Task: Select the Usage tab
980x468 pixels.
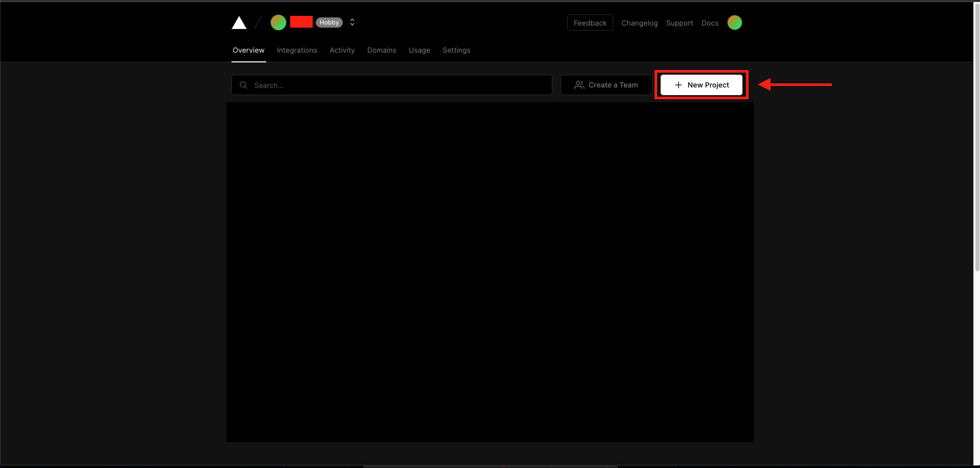Action: coord(419,50)
